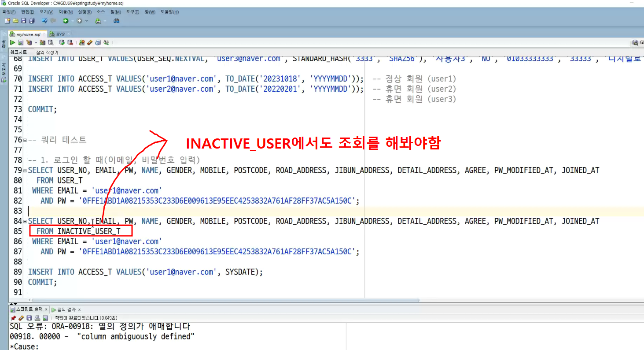
Task: Click the grayed Redo arrow icon
Action: (53, 21)
